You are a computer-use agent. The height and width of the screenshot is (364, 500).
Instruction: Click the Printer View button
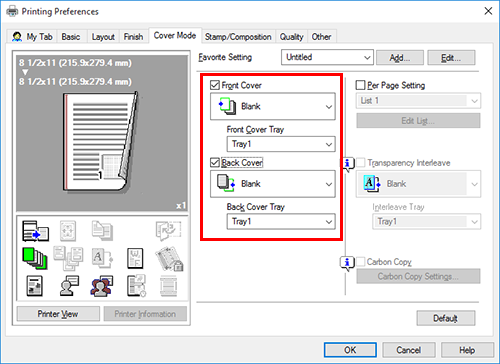click(58, 314)
